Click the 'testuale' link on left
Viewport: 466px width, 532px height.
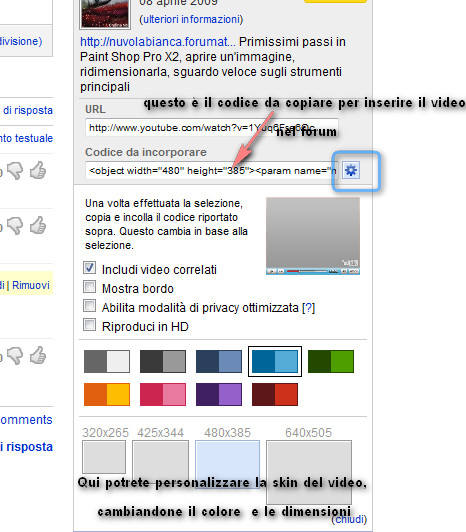tap(34, 138)
